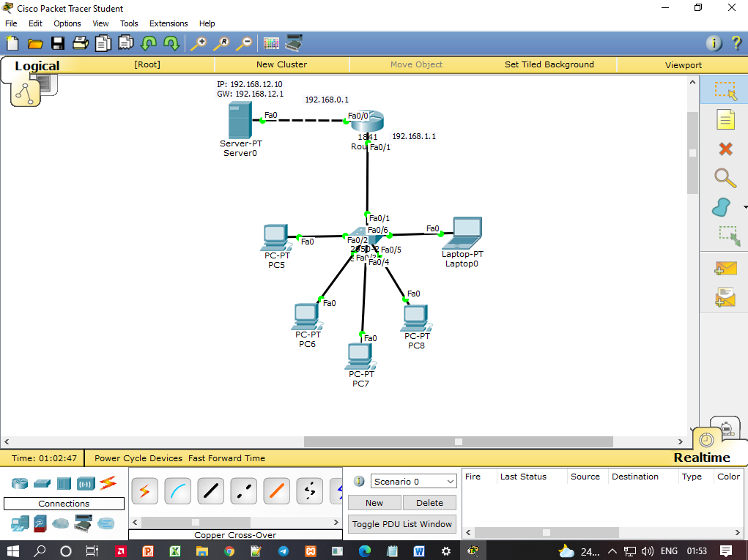Open the network information i icon

point(714,43)
